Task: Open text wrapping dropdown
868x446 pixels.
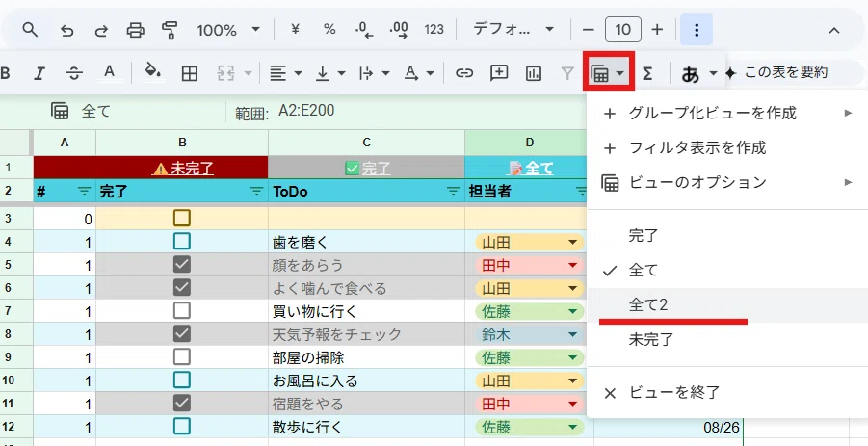Action: coord(374,73)
